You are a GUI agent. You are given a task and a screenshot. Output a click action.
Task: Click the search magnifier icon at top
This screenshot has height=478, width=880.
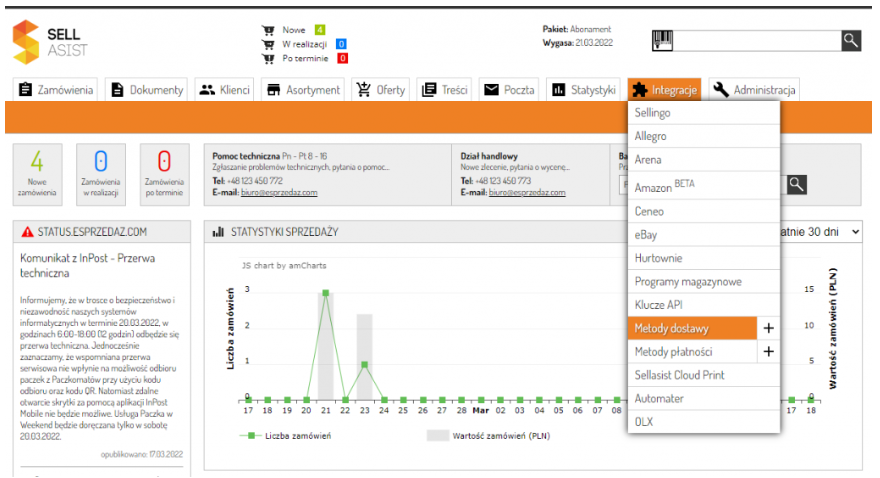850,40
